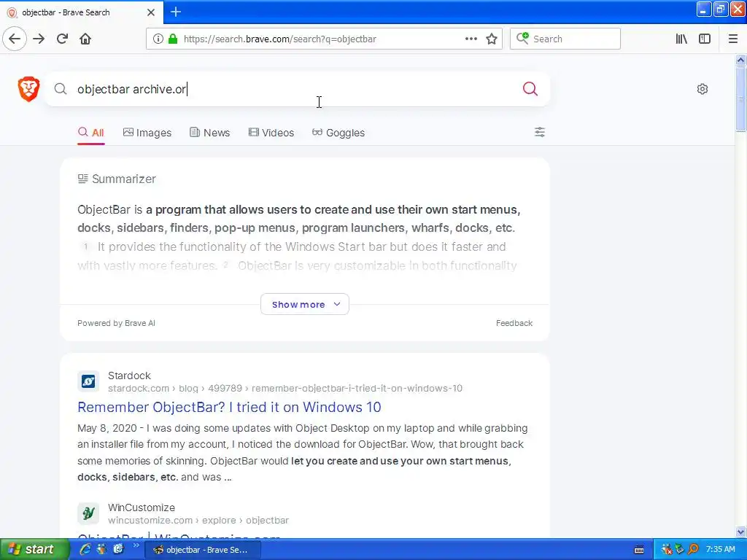Open search filters sliders icon
747x560 pixels.
click(539, 132)
